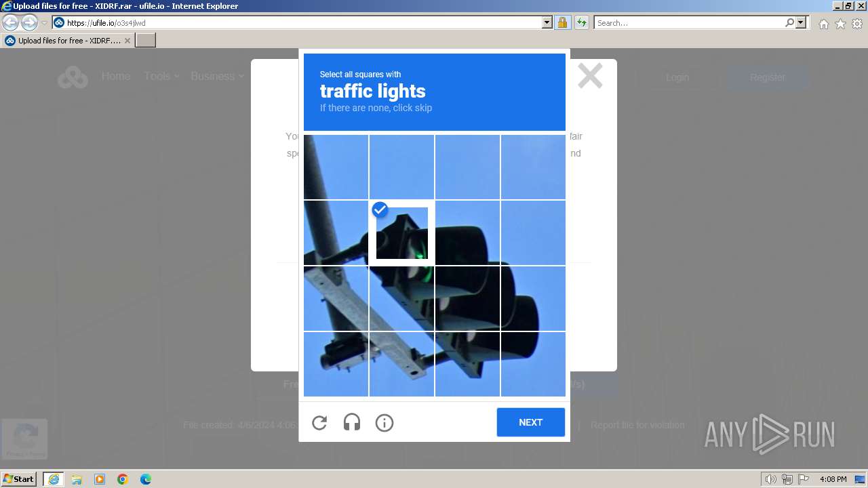Screen dimensions: 868x488
Task: Click the ufile.io cloud logo
Action: (73, 77)
